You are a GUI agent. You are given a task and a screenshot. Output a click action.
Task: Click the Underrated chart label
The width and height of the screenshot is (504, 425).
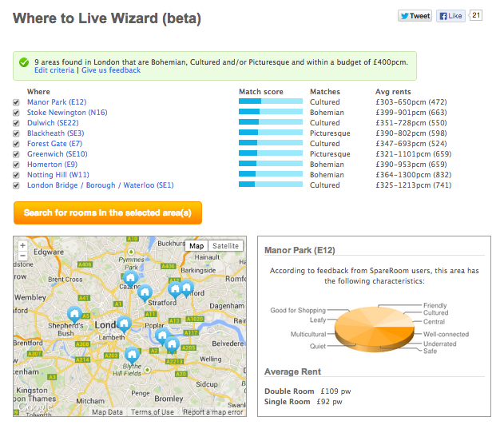(x=440, y=344)
